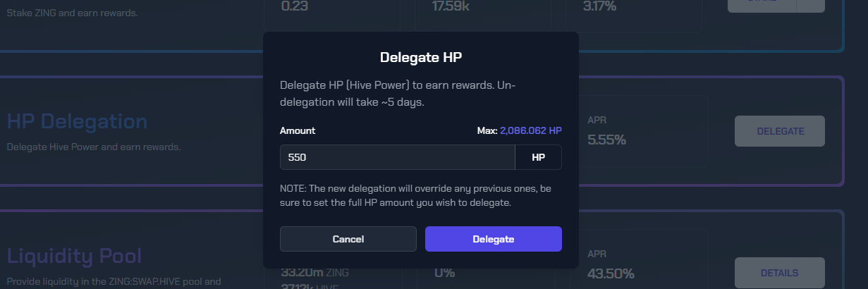
Task: Click the 33.20m ZING pool value
Action: pyautogui.click(x=314, y=272)
